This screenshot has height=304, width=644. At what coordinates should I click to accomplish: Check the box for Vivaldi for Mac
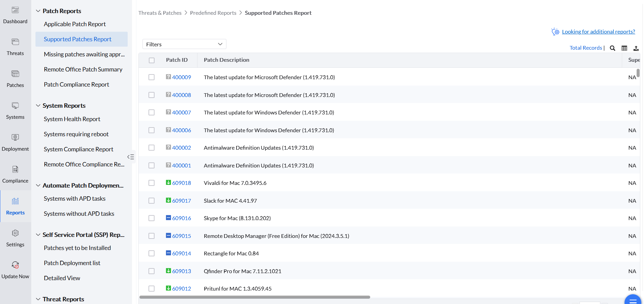152,183
